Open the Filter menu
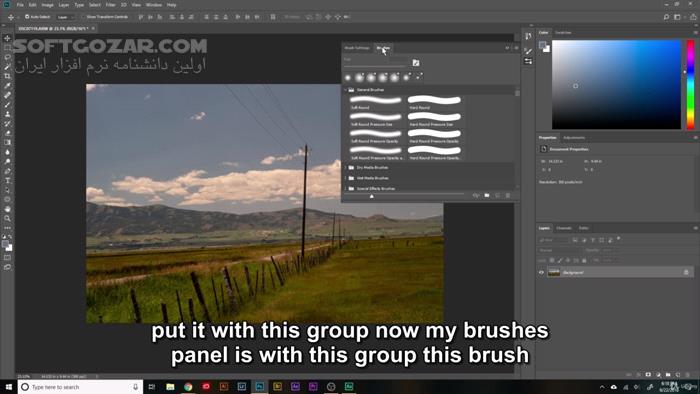700x394 pixels. (111, 5)
